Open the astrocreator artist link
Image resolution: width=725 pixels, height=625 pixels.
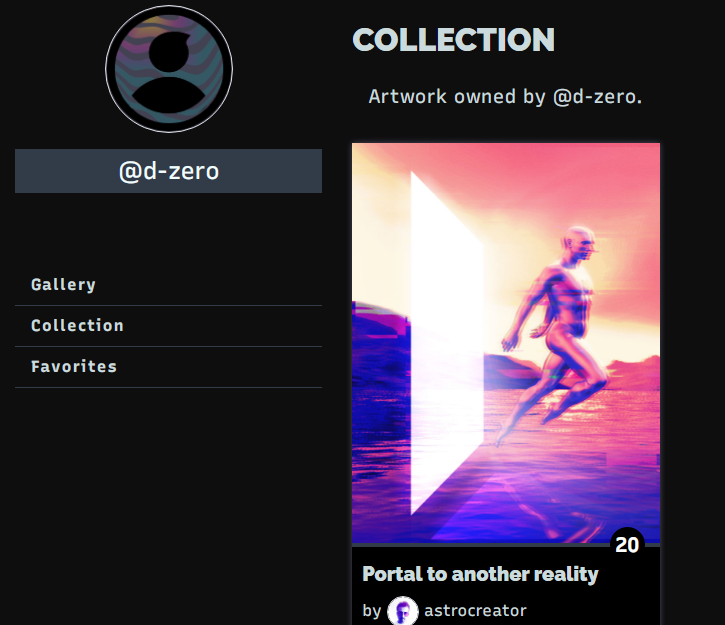(x=475, y=611)
